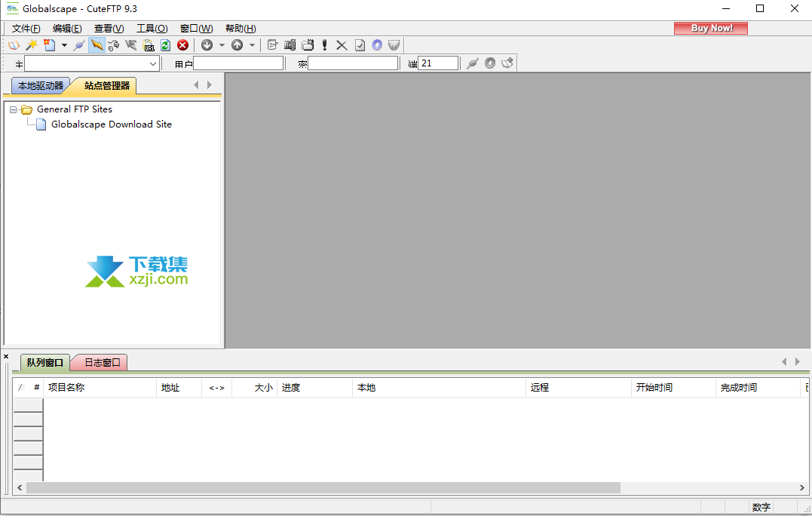This screenshot has height=516, width=812.
Task: Click the right arrow of the queue pane tabs
Action: pos(798,361)
